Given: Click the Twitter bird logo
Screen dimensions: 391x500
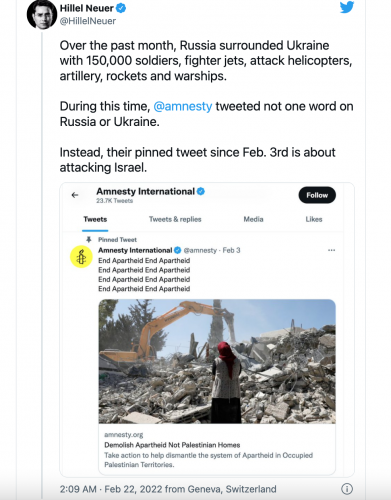Looking at the screenshot, I should click(347, 7).
